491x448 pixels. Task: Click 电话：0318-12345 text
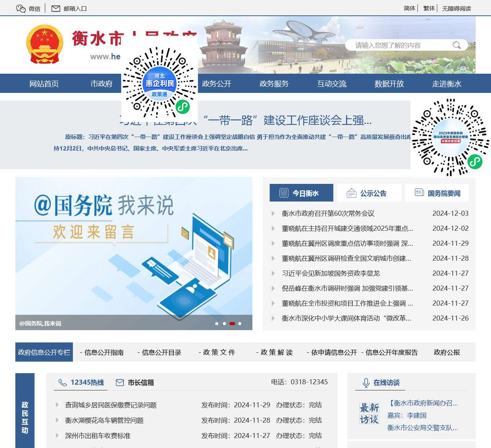coord(299,382)
